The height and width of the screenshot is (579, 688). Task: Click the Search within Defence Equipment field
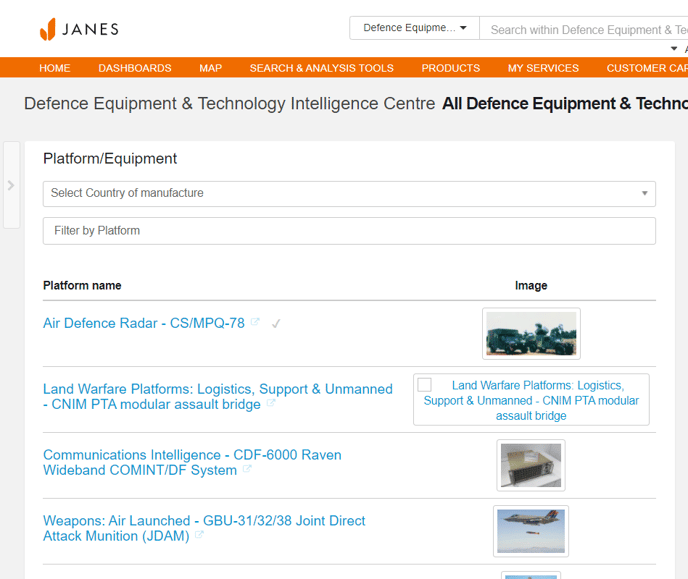[584, 29]
